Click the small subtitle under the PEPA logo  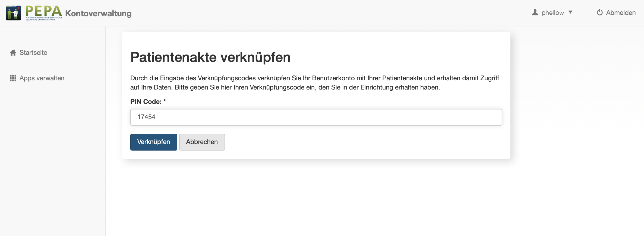(44, 19)
